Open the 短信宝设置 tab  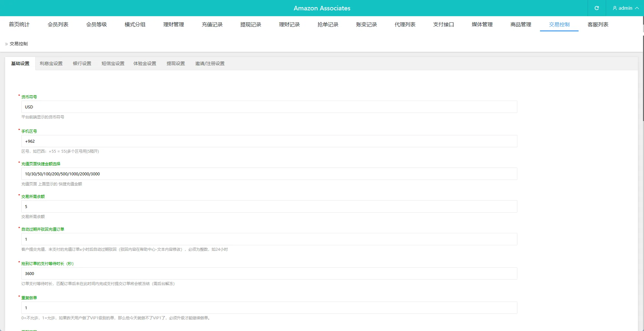(113, 64)
